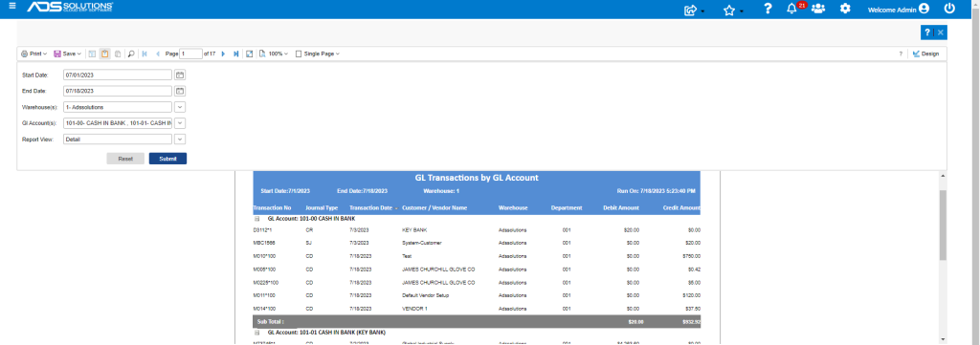Viewport: 980px width, 345px height.
Task: Open the Print menu
Action: [33, 54]
